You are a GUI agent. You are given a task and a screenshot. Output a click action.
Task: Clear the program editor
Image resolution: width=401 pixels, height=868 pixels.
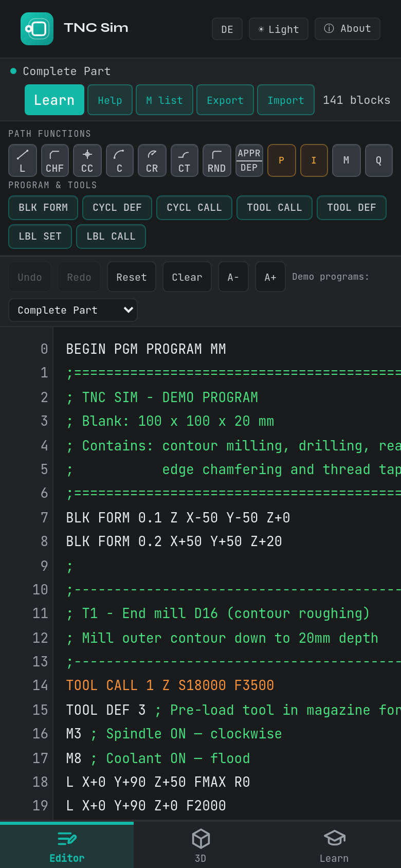187,277
